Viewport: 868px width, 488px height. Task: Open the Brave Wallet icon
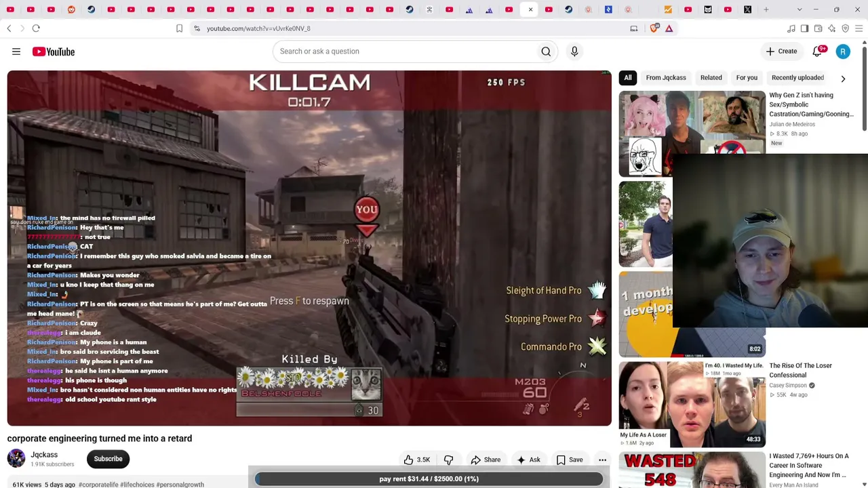click(x=818, y=28)
